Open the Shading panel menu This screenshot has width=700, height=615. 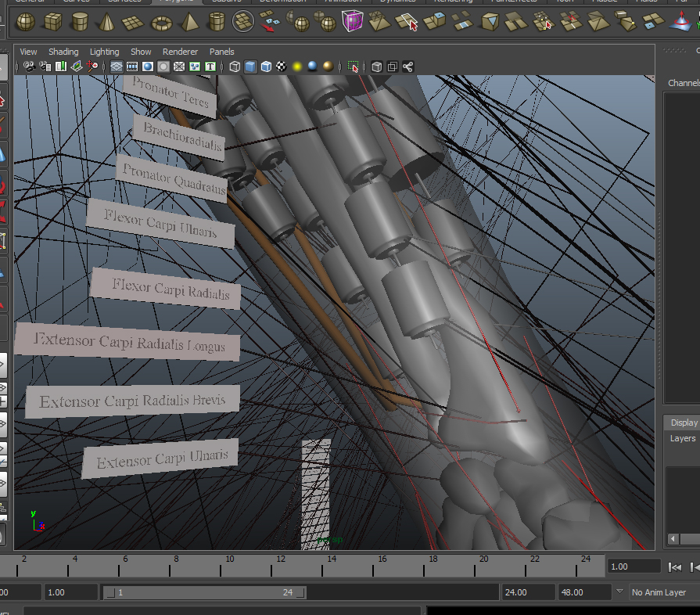click(x=63, y=52)
